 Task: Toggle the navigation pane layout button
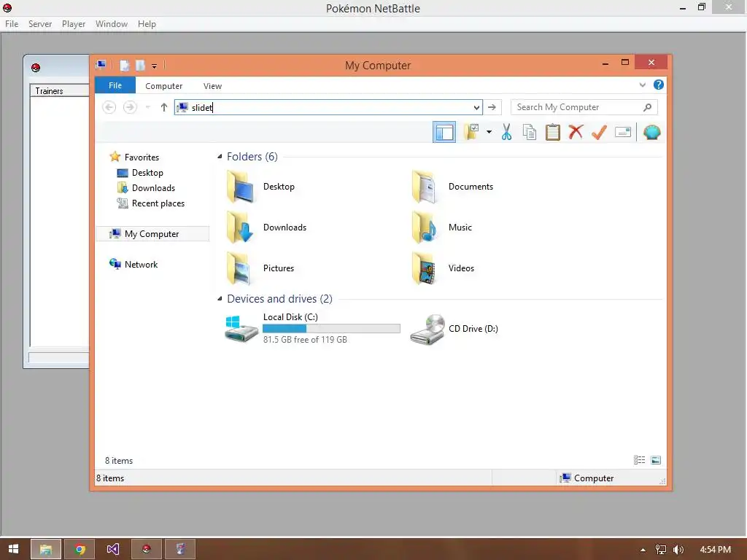(444, 132)
